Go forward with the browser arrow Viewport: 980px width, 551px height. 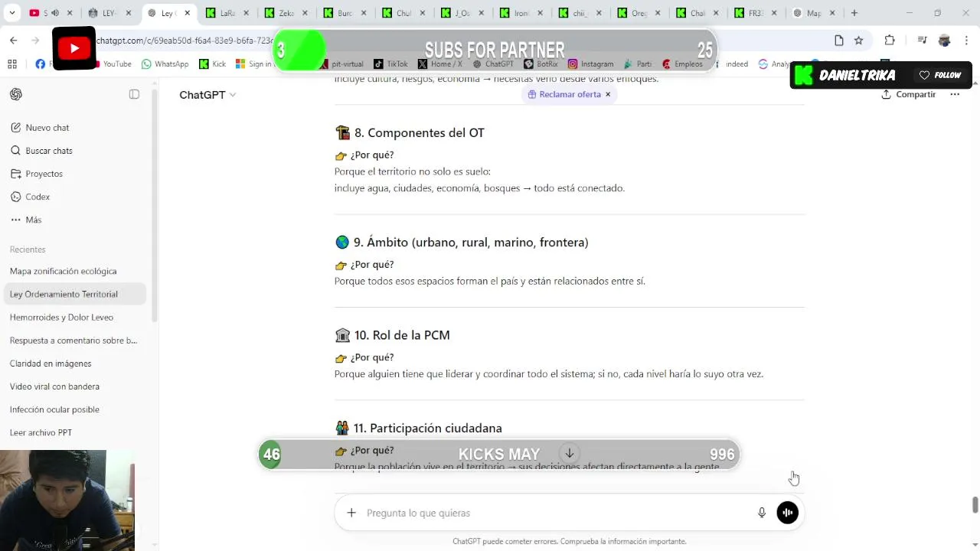tap(37, 41)
